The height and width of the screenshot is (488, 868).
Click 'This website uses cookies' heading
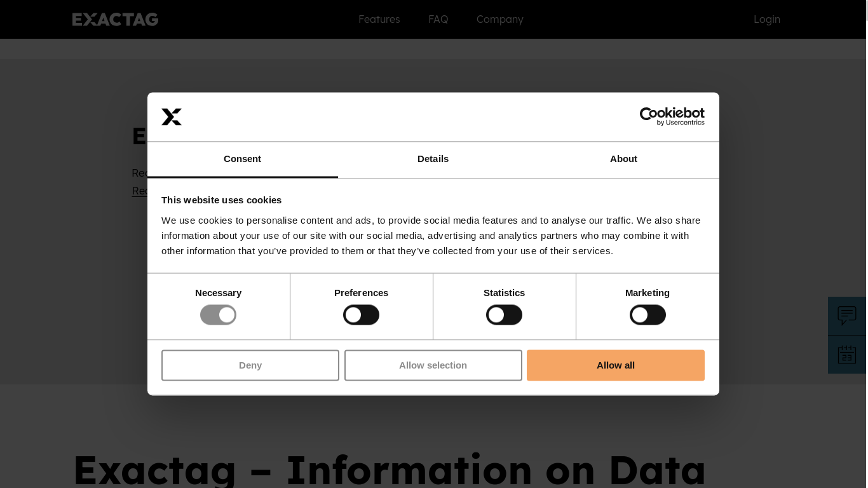point(221,200)
